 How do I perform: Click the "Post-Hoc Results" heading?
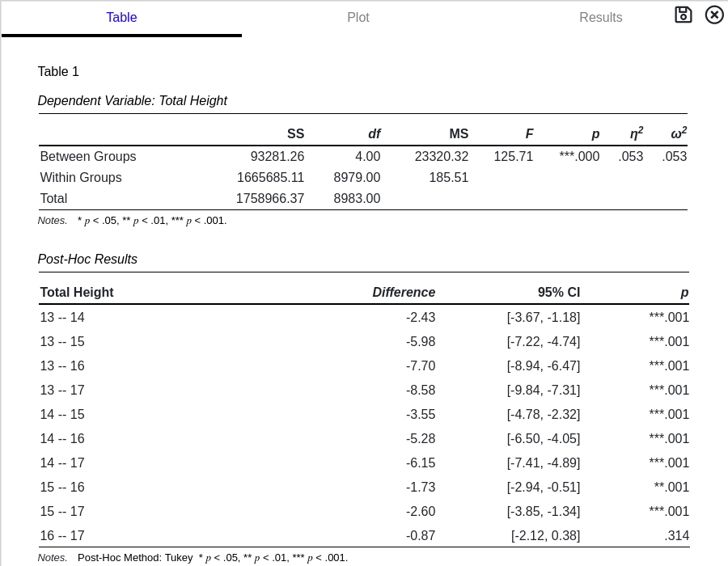click(87, 259)
